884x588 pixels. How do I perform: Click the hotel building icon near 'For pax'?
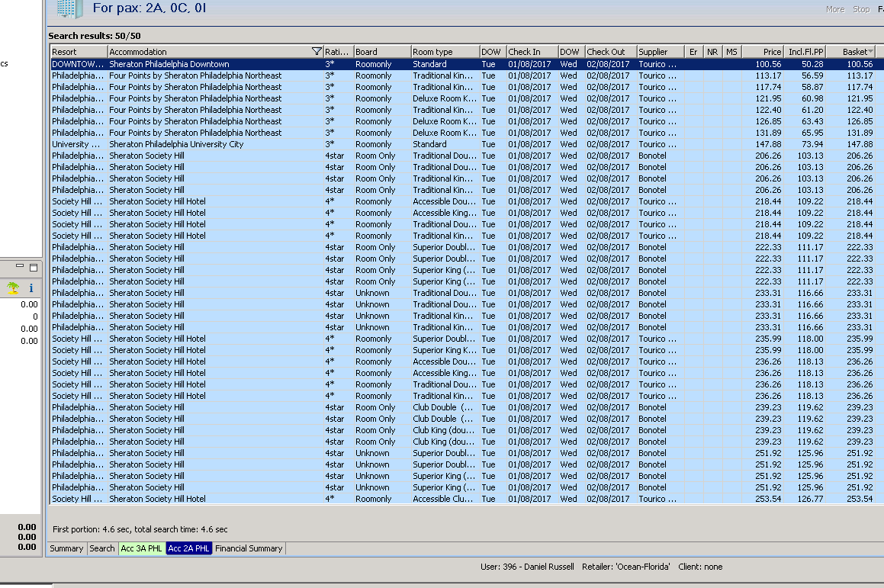[69, 8]
